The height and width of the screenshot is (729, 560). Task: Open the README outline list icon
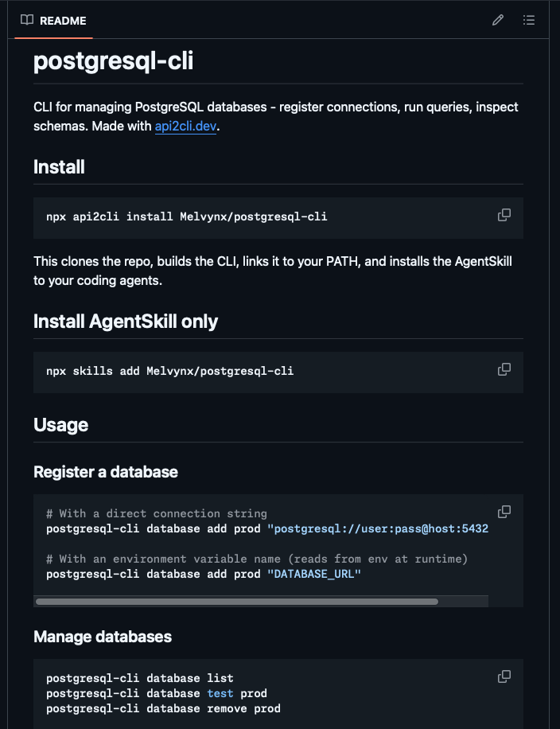click(x=529, y=20)
